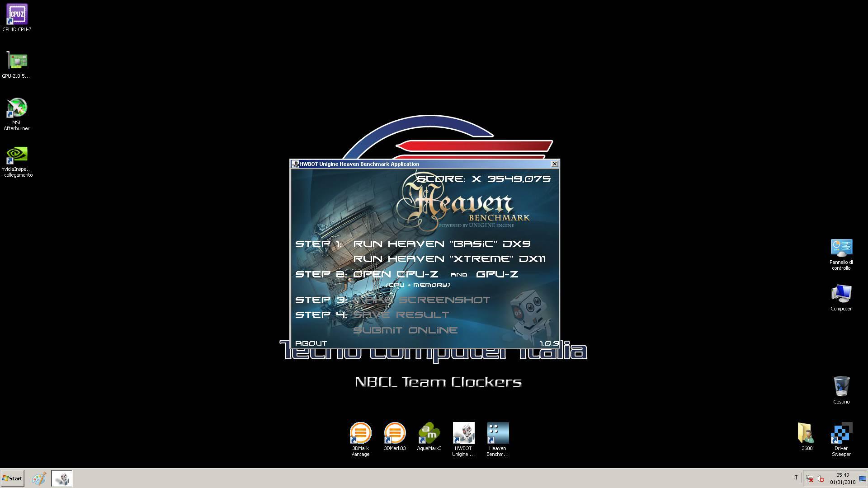This screenshot has width=868, height=488.
Task: Open the Computer desktop icon
Action: click(x=841, y=297)
